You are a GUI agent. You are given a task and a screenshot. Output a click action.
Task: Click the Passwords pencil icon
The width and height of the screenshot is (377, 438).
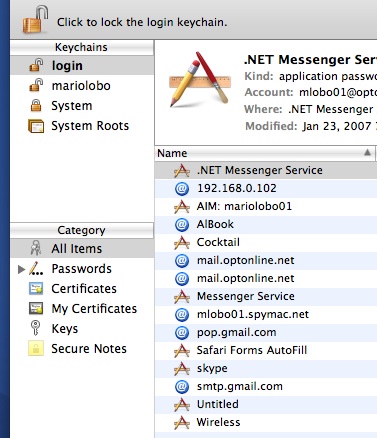click(36, 269)
